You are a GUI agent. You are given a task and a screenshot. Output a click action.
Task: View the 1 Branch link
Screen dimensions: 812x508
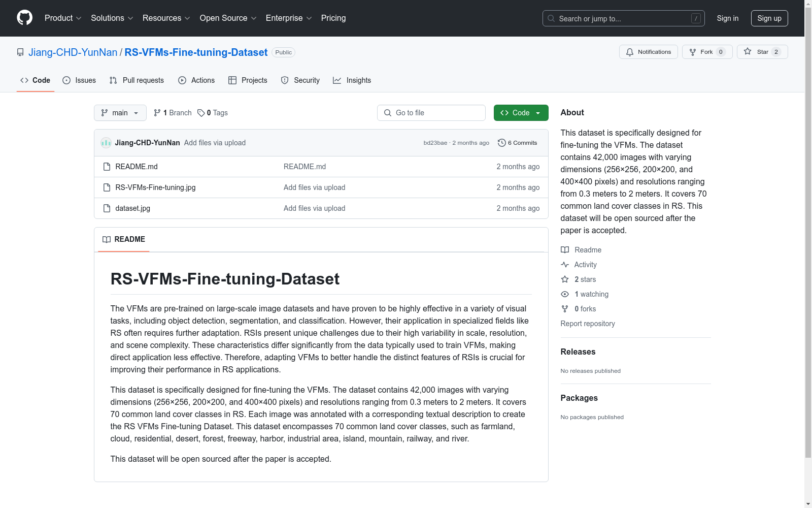tap(173, 113)
